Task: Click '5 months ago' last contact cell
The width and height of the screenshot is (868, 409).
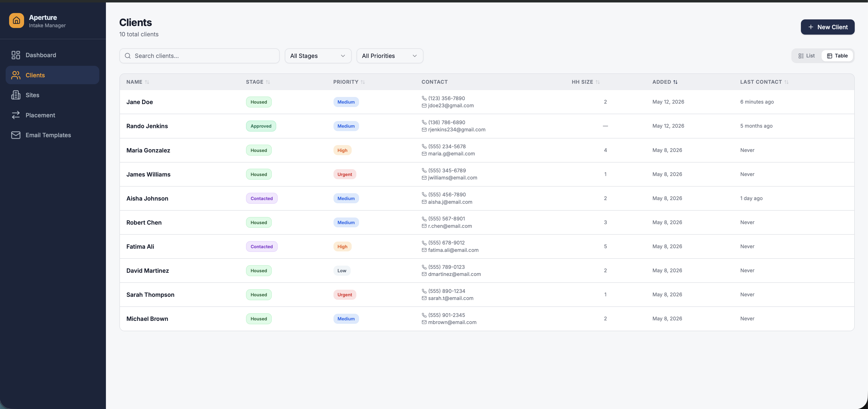Action: click(x=756, y=126)
